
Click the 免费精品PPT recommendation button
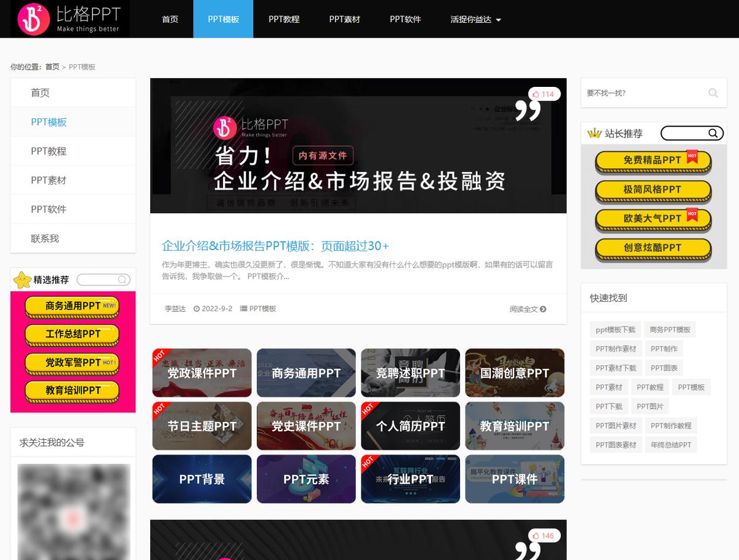click(652, 160)
